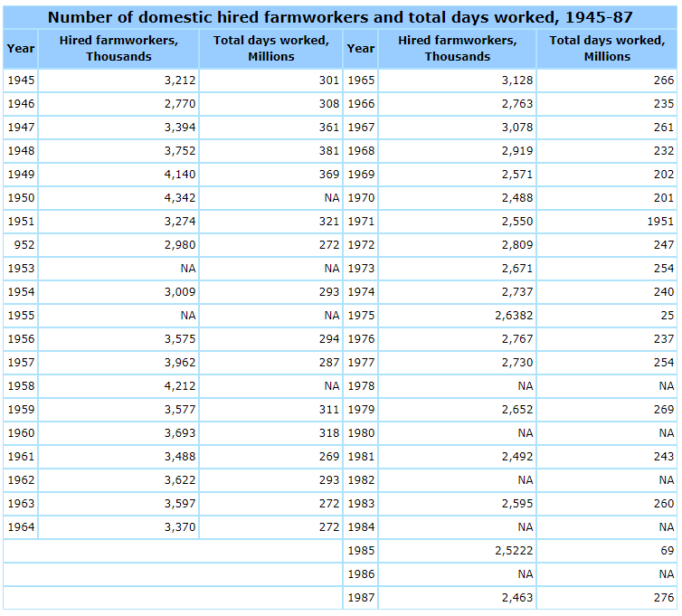Viewport: 682px width, 616px height.
Task: Click the 3,962 farmworkers value for 1957
Action: (x=176, y=363)
